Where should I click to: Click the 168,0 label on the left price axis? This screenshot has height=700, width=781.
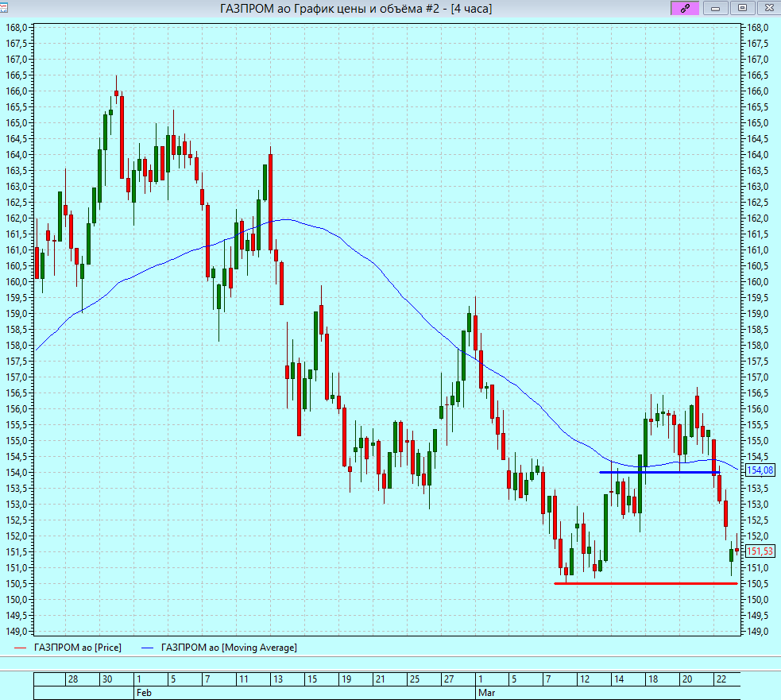17,27
